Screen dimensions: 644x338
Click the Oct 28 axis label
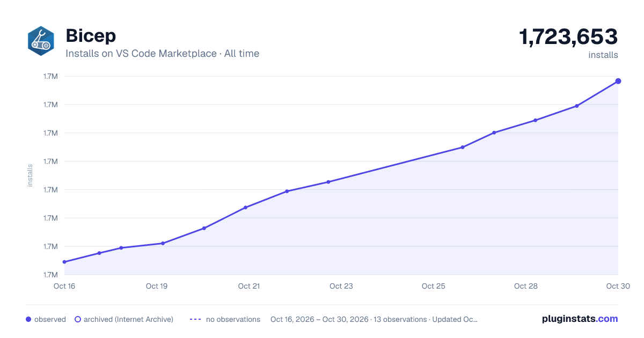click(526, 286)
